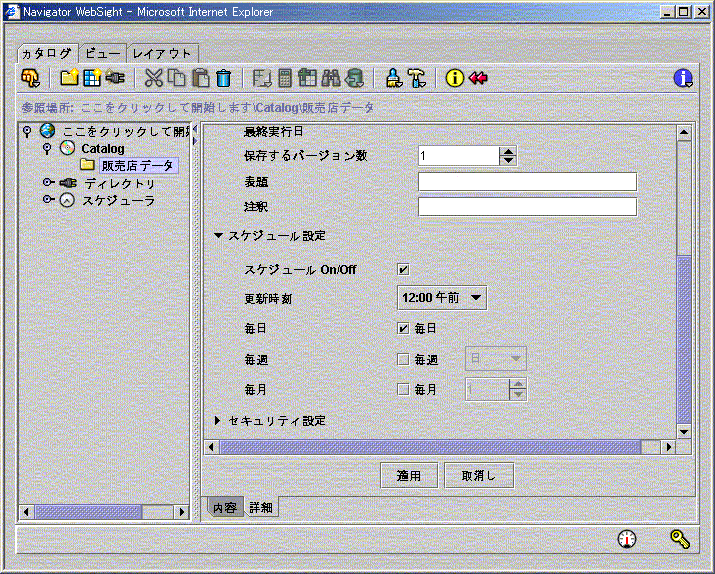Click the plug connection toolbar icon
The height and width of the screenshot is (574, 715).
pos(115,78)
